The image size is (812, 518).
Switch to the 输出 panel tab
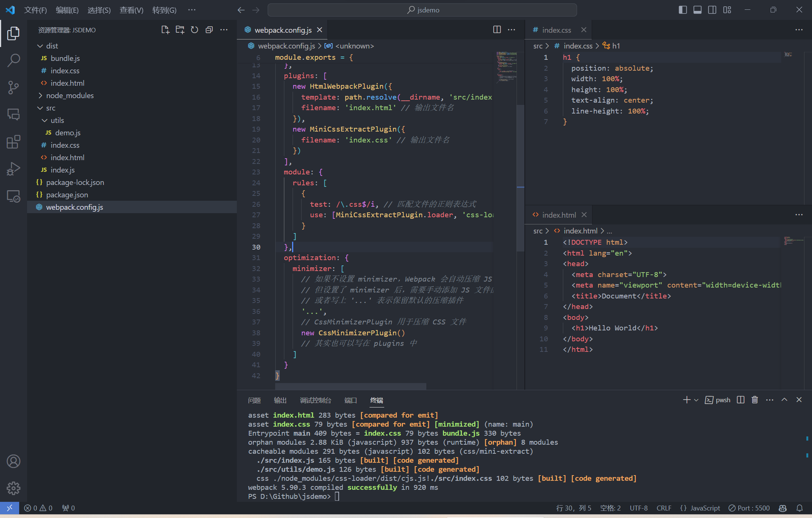[x=280, y=400]
